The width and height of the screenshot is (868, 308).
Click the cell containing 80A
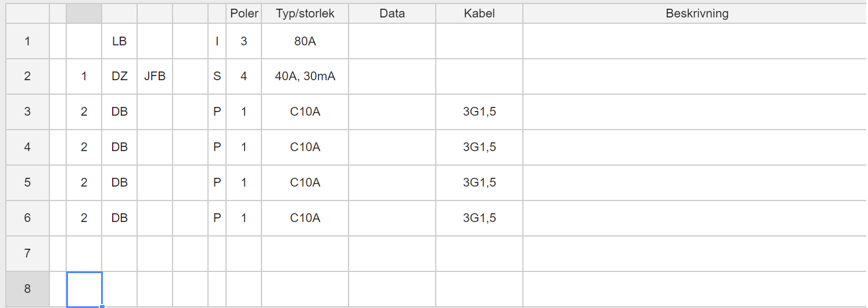coord(305,41)
